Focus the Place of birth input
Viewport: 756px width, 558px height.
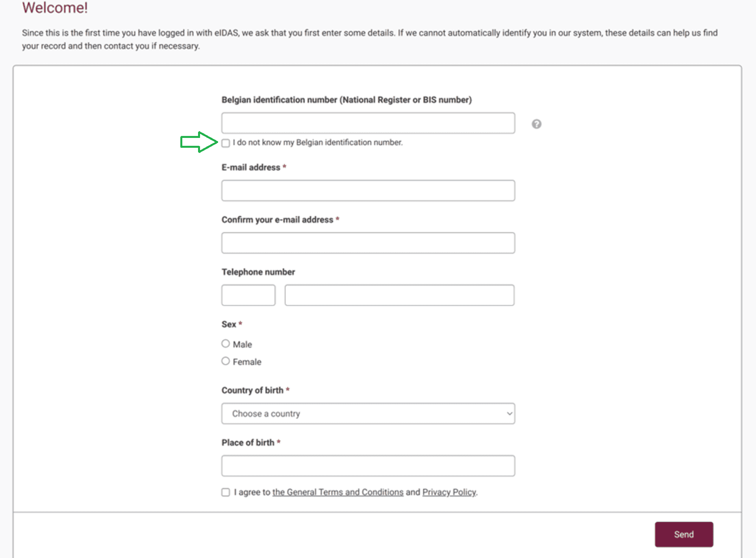pyautogui.click(x=368, y=466)
